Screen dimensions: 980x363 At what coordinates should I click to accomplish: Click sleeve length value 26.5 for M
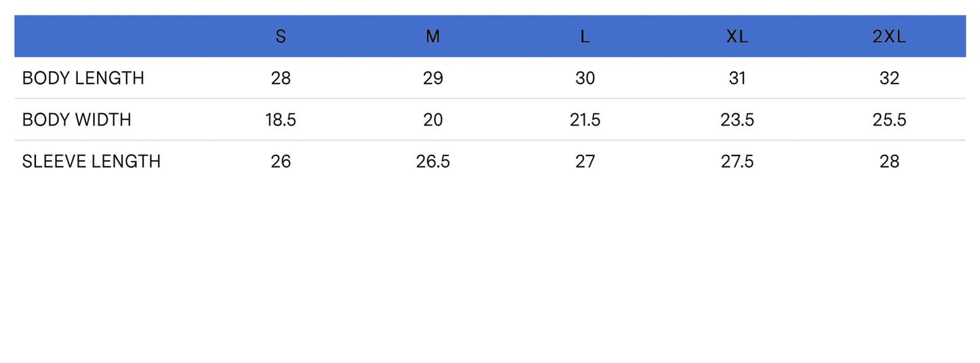tap(433, 161)
